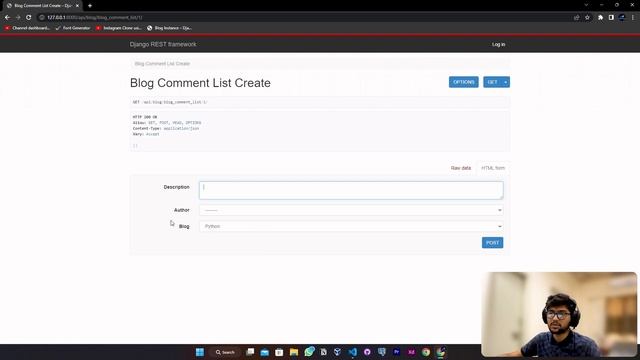The width and height of the screenshot is (640, 360).
Task: Open the Instagram Clone bookmark
Action: 119,28
